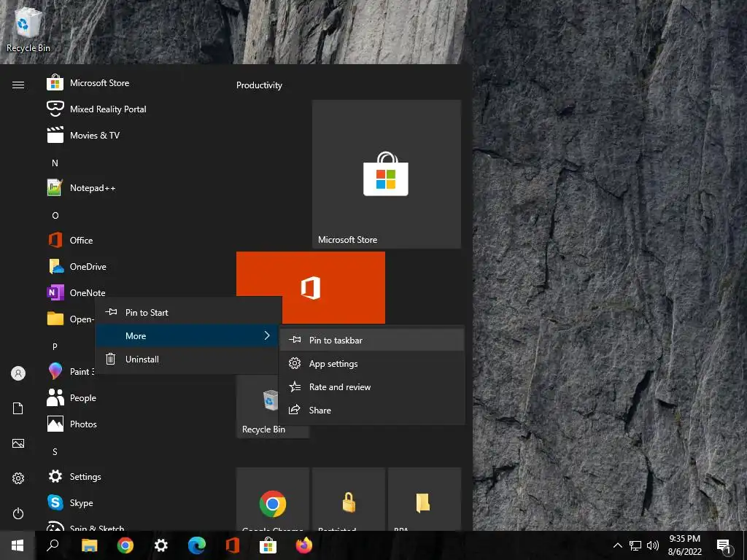Open the Microsoft Store tile

[x=387, y=174]
